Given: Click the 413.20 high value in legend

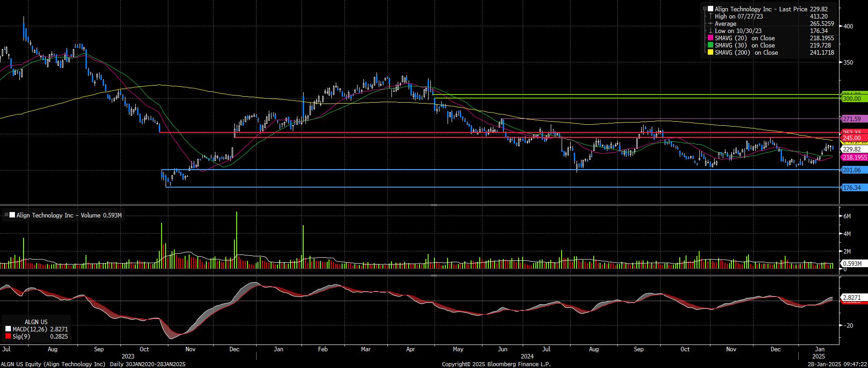Looking at the screenshot, I should tap(819, 16).
